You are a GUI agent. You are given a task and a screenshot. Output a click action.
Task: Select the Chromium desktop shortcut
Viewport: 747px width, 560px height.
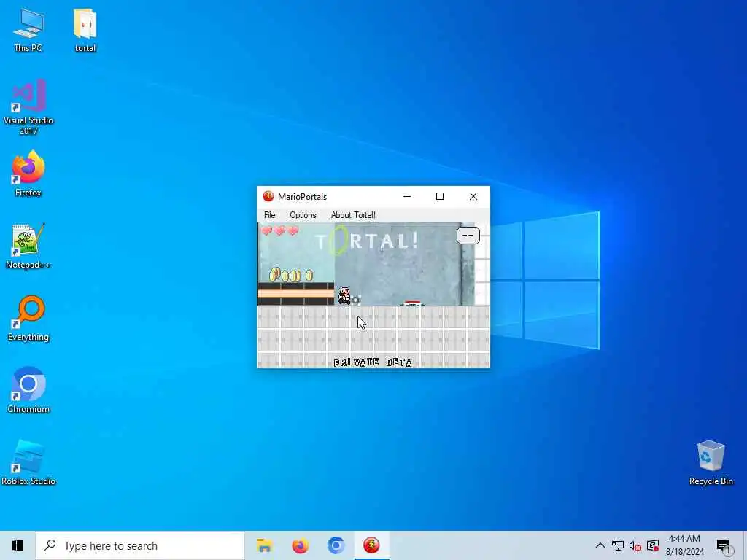point(28,390)
